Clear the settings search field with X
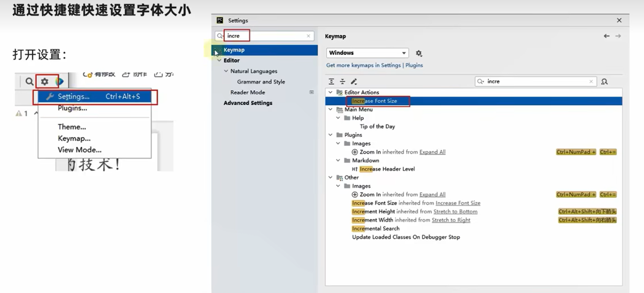The image size is (644, 293). point(308,36)
